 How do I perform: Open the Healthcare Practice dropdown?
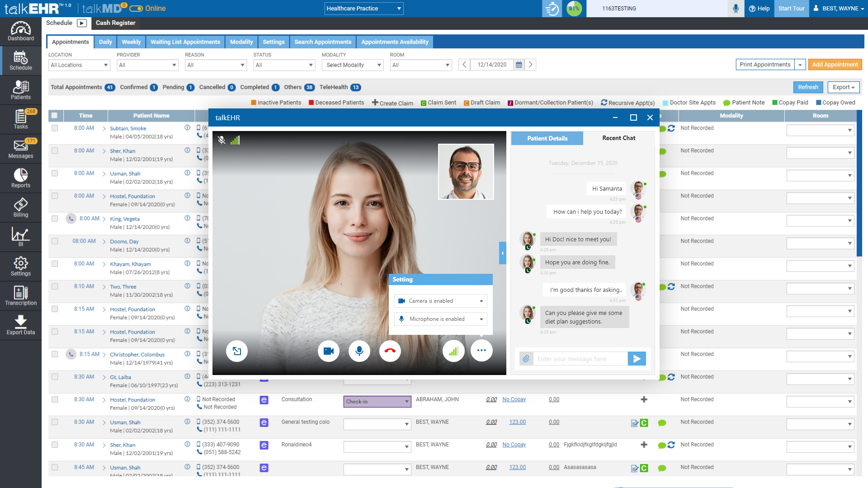[x=363, y=9]
